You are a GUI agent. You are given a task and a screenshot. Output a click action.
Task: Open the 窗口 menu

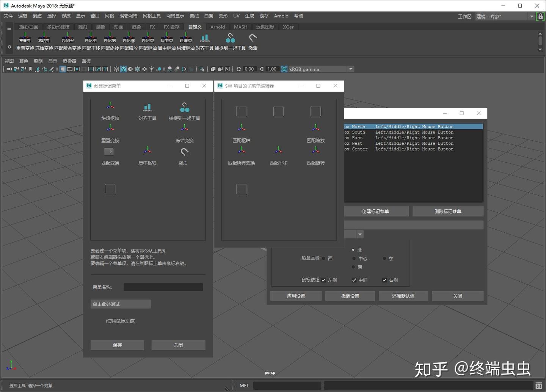point(94,16)
